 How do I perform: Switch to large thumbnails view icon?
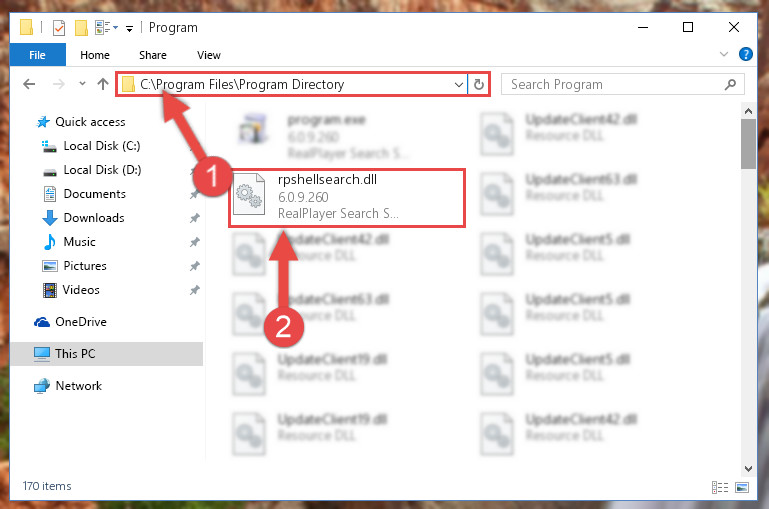click(742, 487)
